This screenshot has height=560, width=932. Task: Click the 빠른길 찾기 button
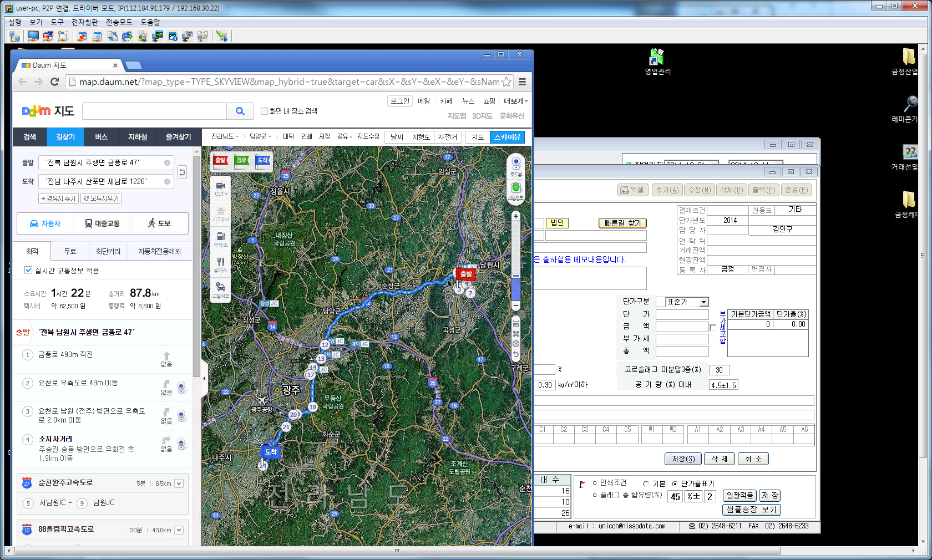point(622,223)
